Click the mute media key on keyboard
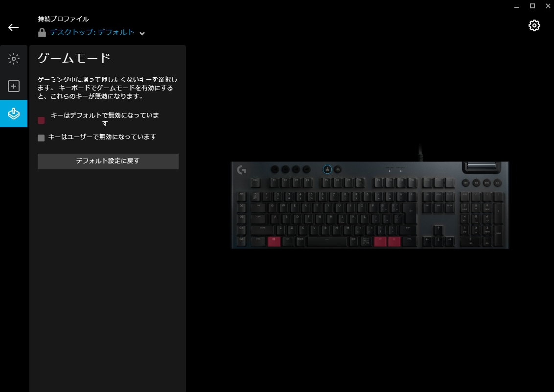Screen dimensions: 554x392 click(497, 183)
